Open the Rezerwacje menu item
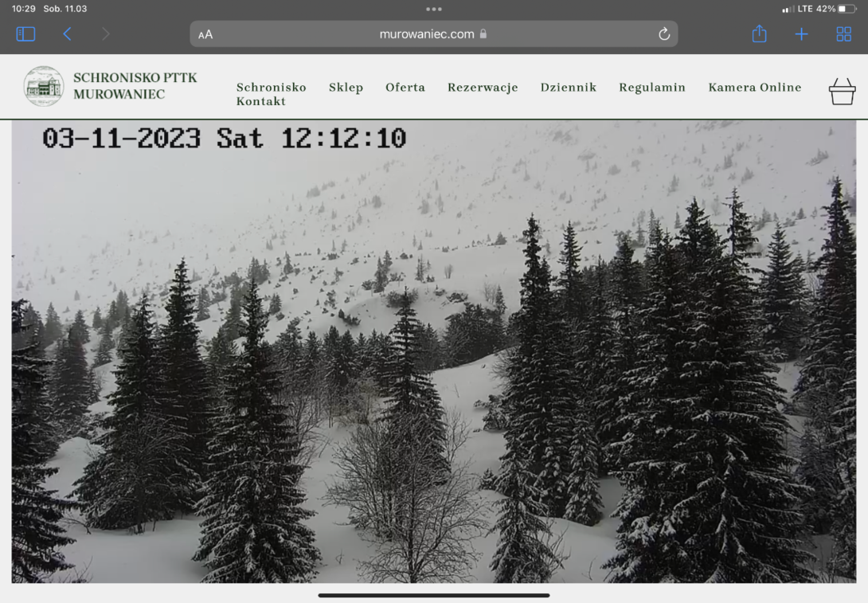Screen dimensions: 868x603 (x=483, y=88)
